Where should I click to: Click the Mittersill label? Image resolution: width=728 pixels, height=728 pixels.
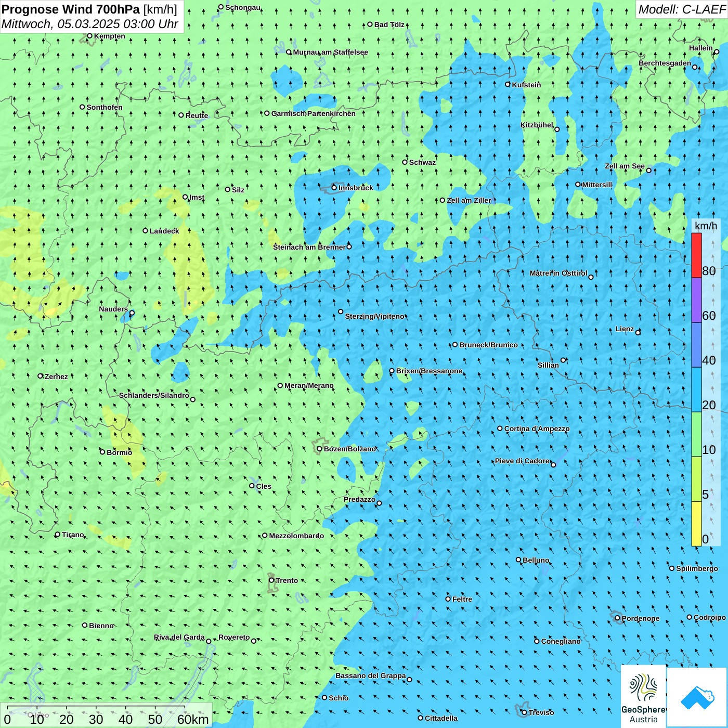[597, 185]
